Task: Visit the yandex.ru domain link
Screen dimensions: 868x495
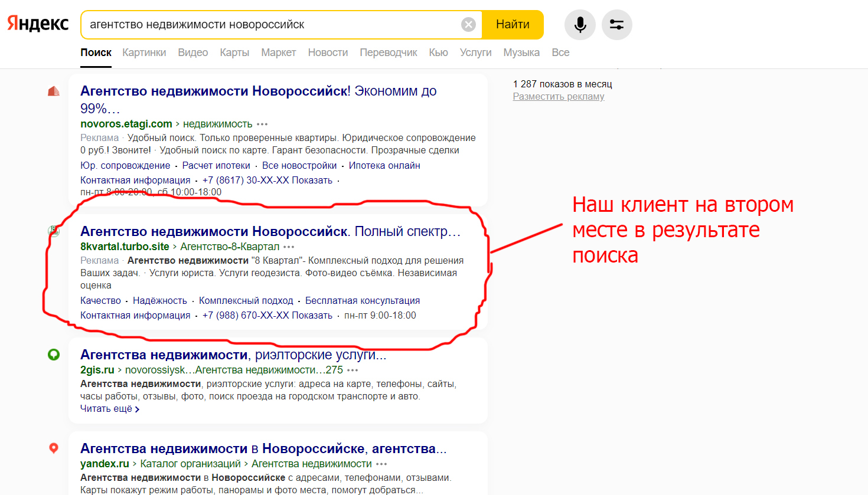Action: pos(105,464)
